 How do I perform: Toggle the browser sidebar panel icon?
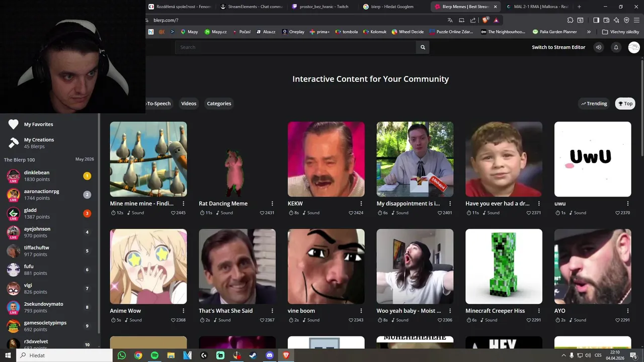(596, 20)
